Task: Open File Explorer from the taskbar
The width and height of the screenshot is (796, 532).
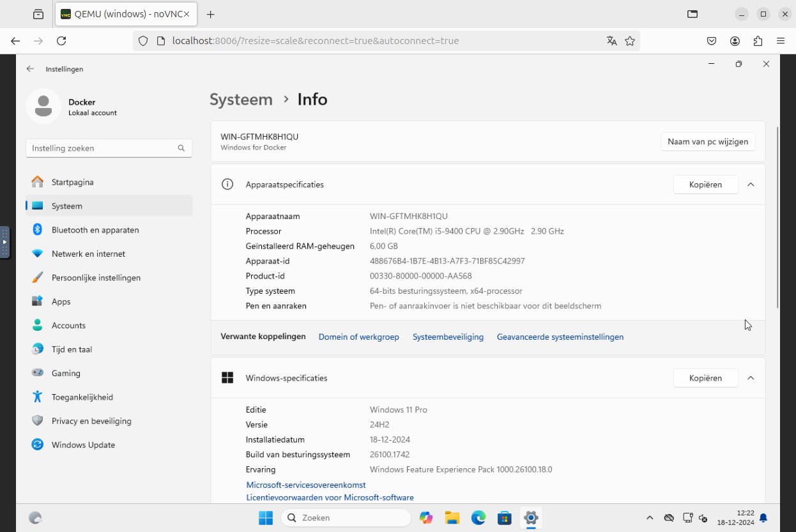Action: pyautogui.click(x=452, y=518)
